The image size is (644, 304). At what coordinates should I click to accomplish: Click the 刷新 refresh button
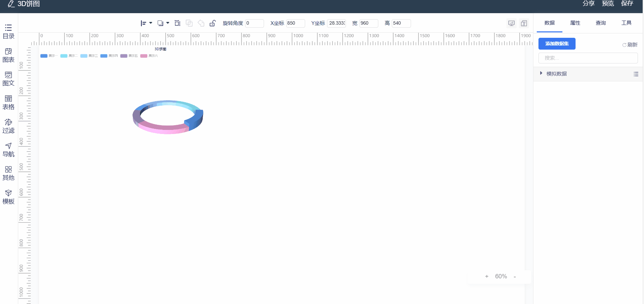[630, 45]
